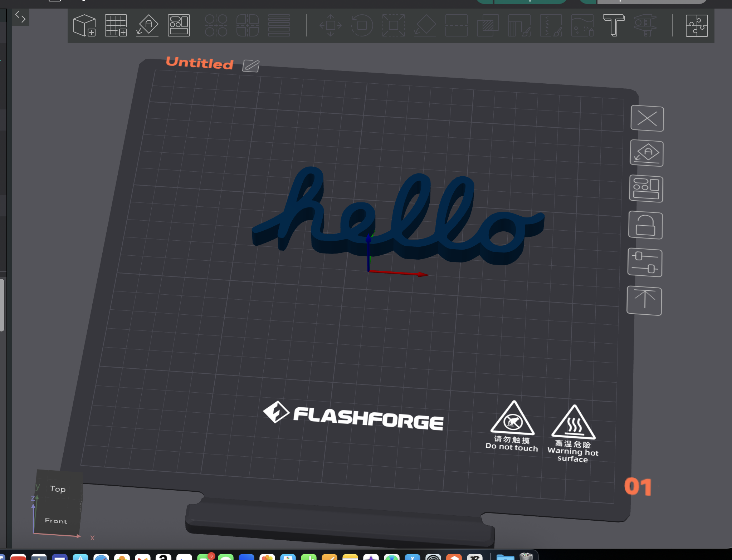Remove plate with the X icon

[647, 119]
